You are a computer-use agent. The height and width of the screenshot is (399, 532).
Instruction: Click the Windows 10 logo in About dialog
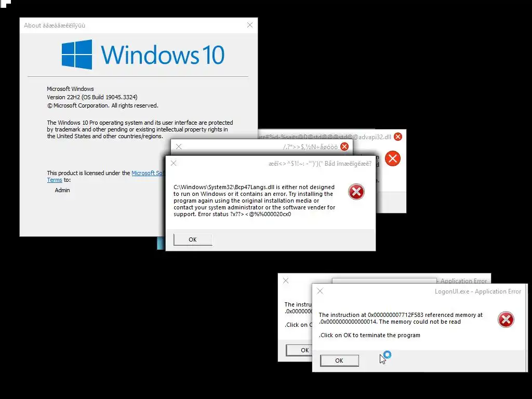pos(143,54)
